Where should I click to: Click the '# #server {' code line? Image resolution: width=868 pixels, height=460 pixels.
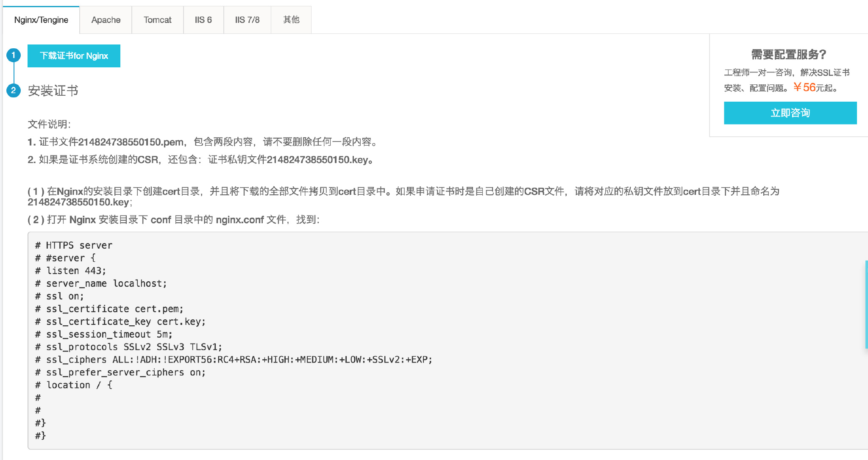(66, 258)
